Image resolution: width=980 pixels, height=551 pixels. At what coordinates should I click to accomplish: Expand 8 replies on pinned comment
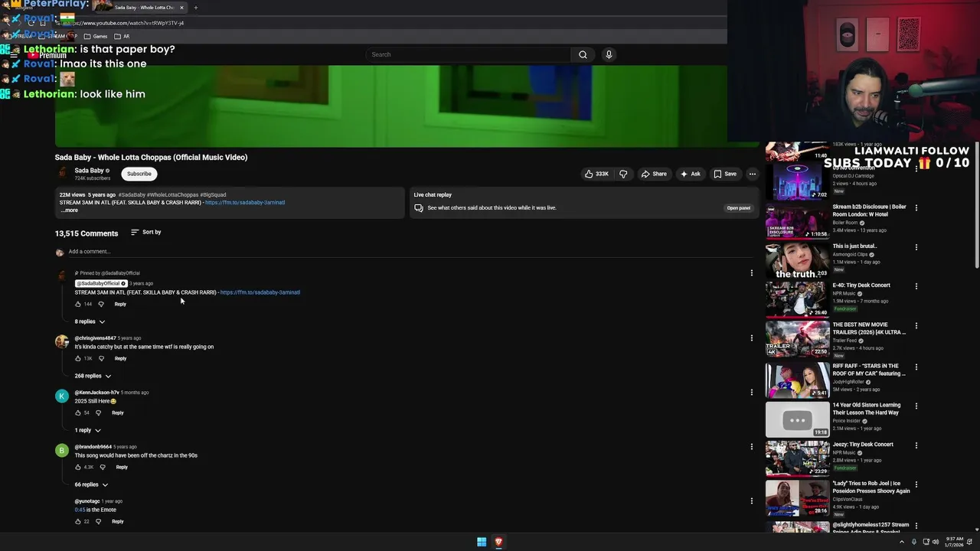coord(90,321)
